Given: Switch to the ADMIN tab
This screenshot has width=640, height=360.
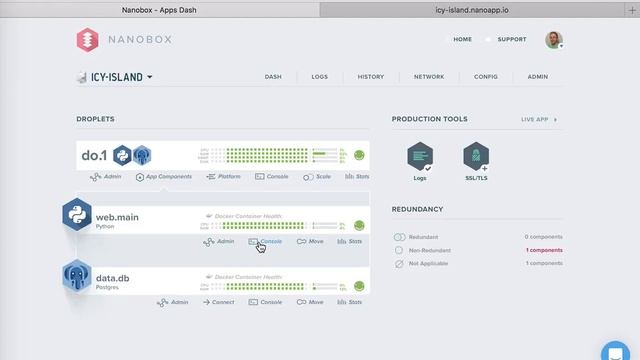Looking at the screenshot, I should 538,77.
